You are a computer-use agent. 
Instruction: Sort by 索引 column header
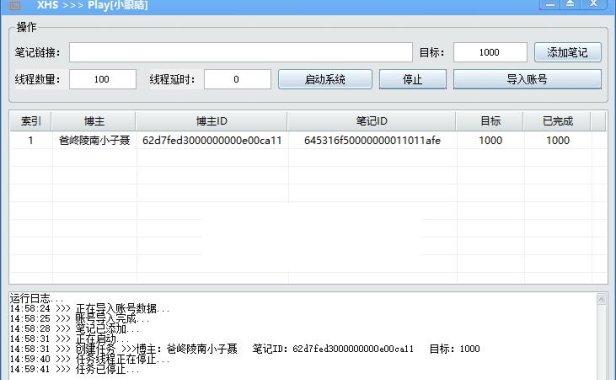pos(31,121)
